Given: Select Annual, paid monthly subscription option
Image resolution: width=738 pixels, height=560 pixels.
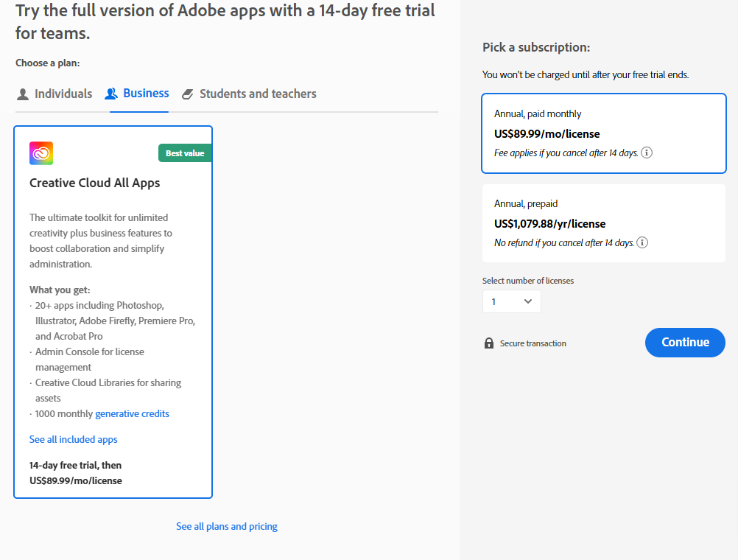Looking at the screenshot, I should [x=604, y=133].
